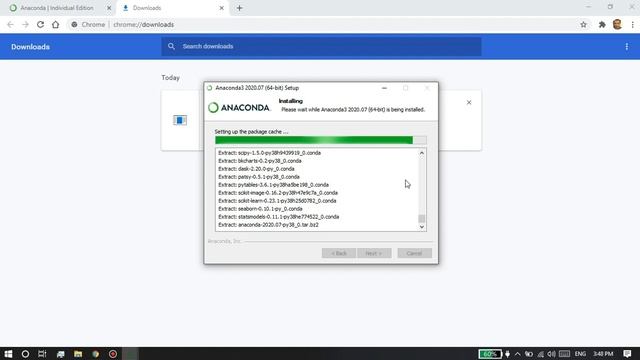The height and width of the screenshot is (360, 640).
Task: Select the dask-2.20.0 extract line
Action: (256, 169)
